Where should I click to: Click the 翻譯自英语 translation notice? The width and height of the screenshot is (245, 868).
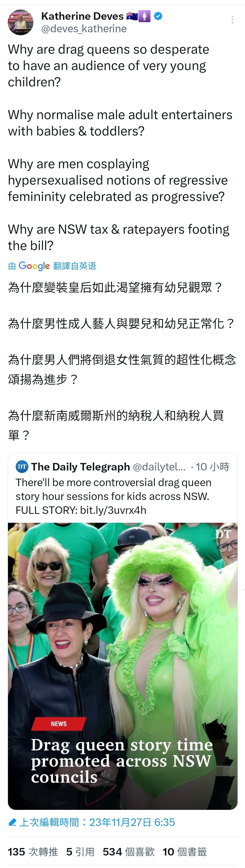[x=75, y=266]
